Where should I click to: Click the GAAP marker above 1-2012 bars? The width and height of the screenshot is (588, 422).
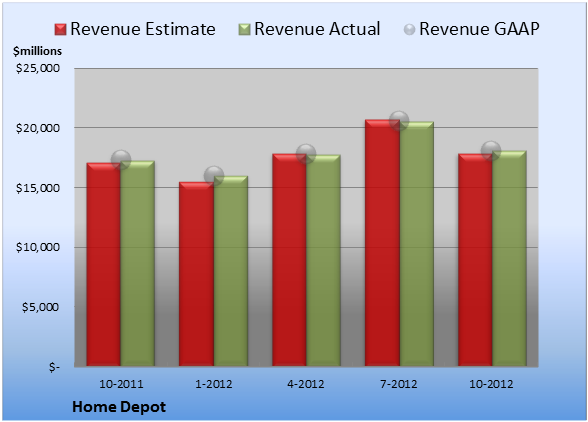(x=214, y=175)
